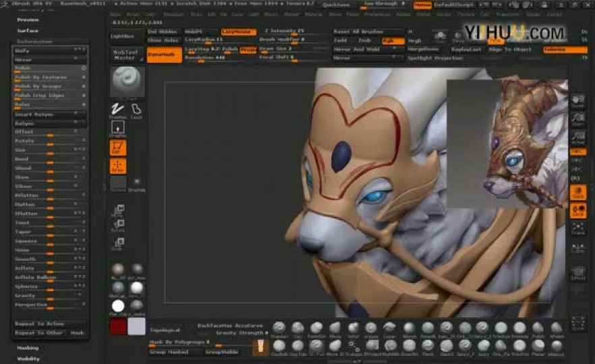Select the ClayBuildup brush
This screenshot has width=595, height=364.
[x=279, y=347]
